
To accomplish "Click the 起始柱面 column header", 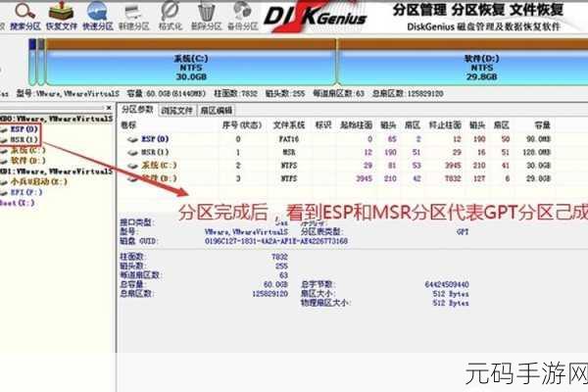I will pyautogui.click(x=357, y=124).
